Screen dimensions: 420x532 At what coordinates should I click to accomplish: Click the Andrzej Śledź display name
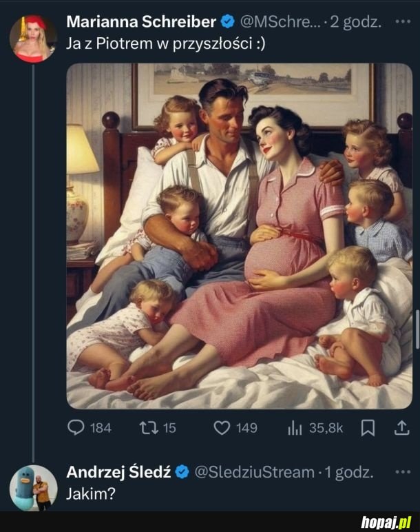118,472
